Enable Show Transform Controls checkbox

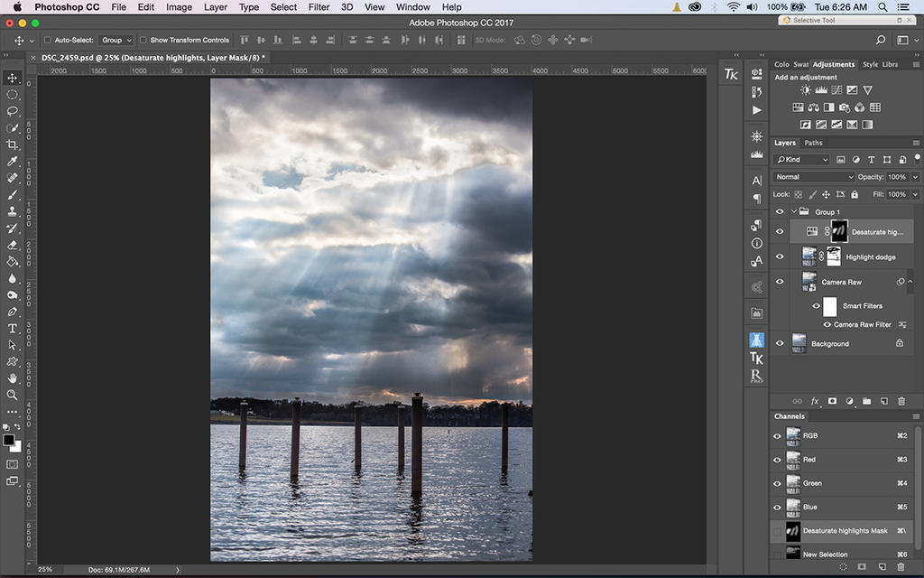click(143, 41)
